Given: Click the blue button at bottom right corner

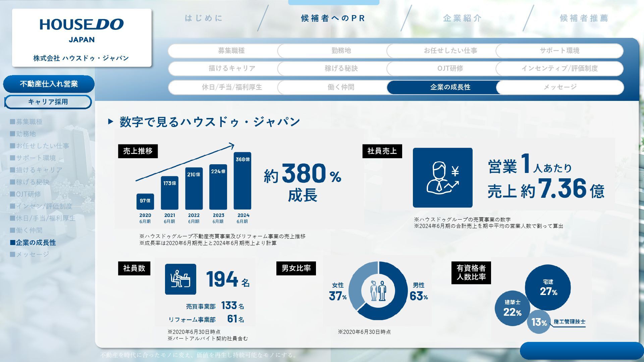Looking at the screenshot, I should click(582, 351).
